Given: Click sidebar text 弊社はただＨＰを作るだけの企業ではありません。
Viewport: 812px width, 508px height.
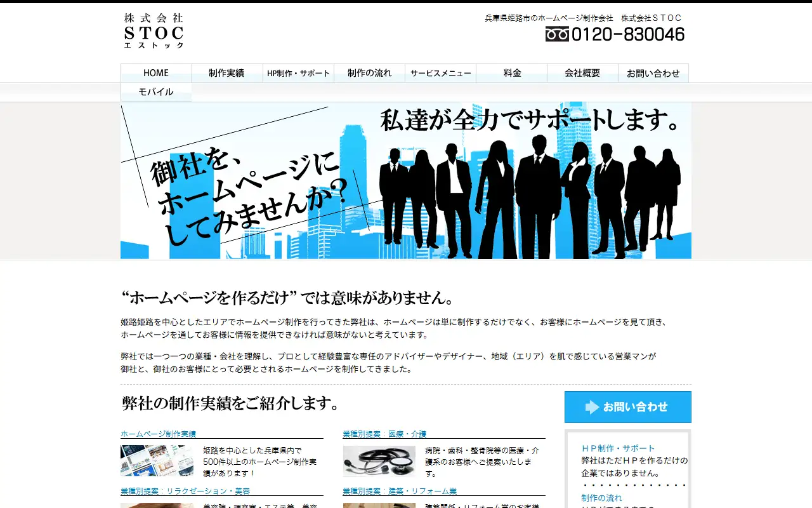Looking at the screenshot, I should coord(634,467).
